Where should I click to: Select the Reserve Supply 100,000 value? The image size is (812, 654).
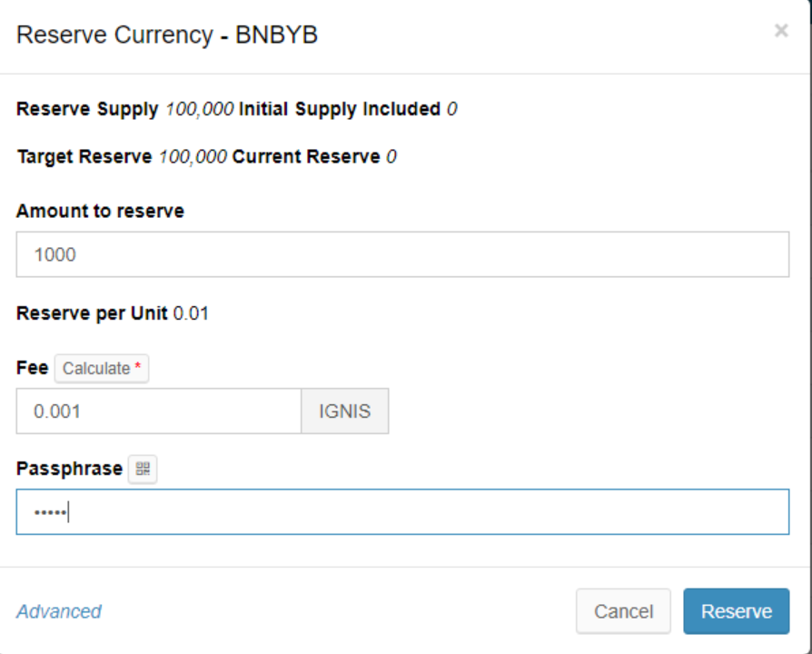tap(197, 109)
